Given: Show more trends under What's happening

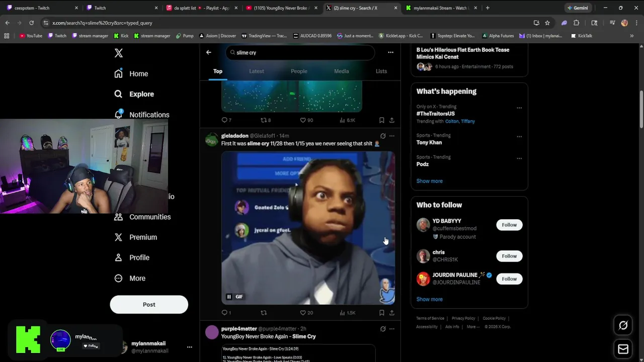Looking at the screenshot, I should [429, 181].
